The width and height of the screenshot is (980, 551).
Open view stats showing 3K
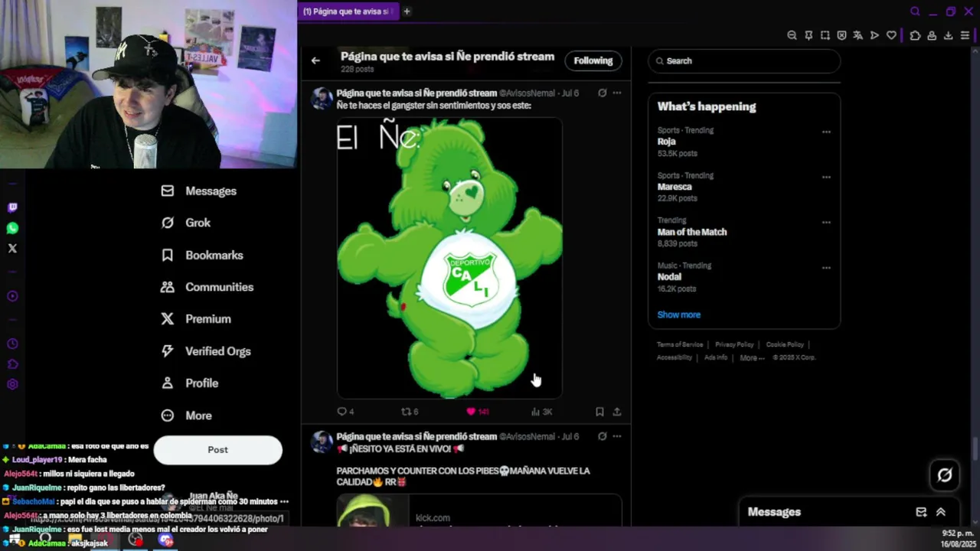[541, 412]
